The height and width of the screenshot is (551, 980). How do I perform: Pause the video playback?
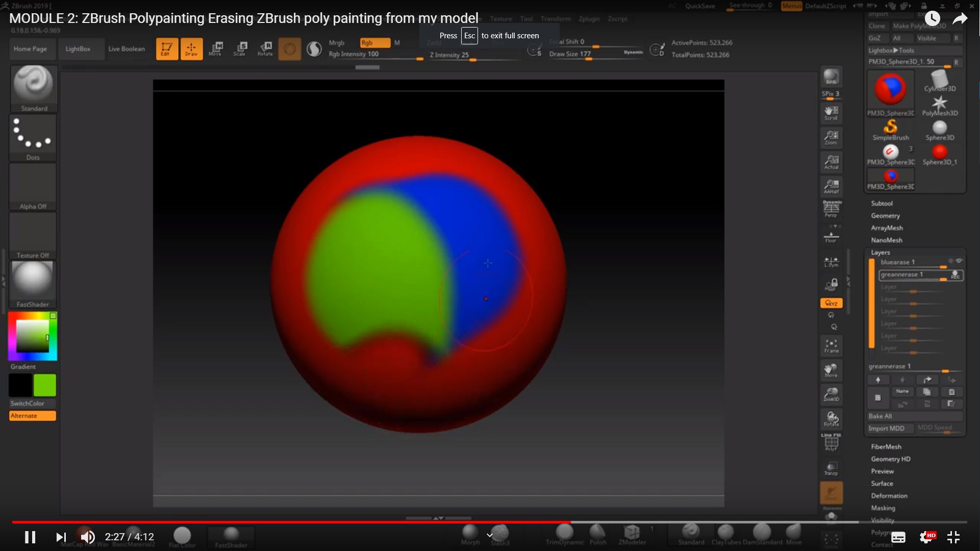click(x=30, y=537)
